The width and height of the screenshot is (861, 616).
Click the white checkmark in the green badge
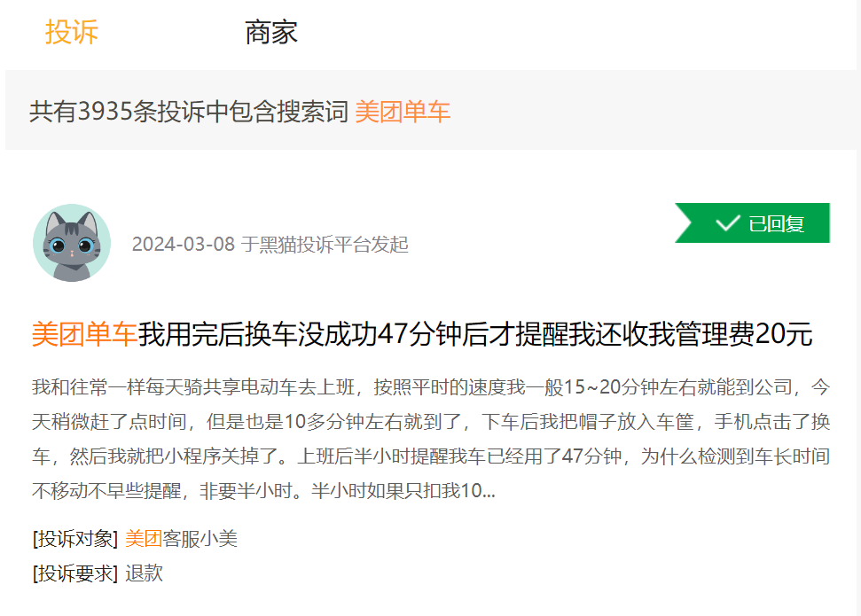coord(727,223)
